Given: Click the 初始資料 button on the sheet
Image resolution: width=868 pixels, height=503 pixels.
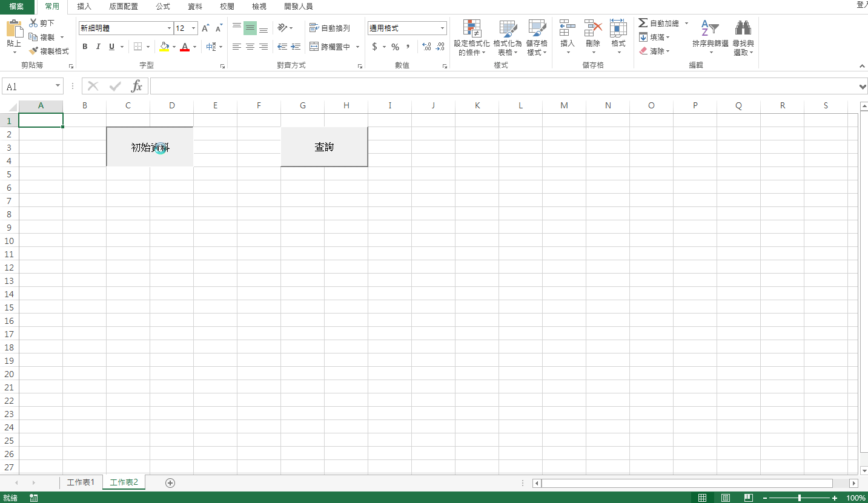Looking at the screenshot, I should [150, 146].
